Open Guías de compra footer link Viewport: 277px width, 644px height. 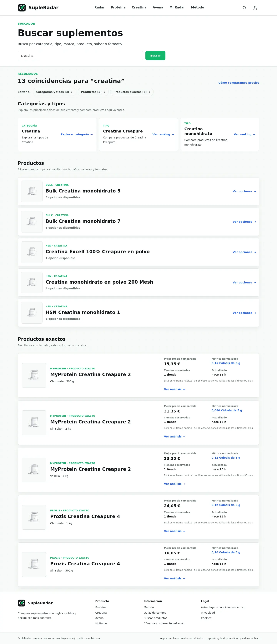pos(155,612)
